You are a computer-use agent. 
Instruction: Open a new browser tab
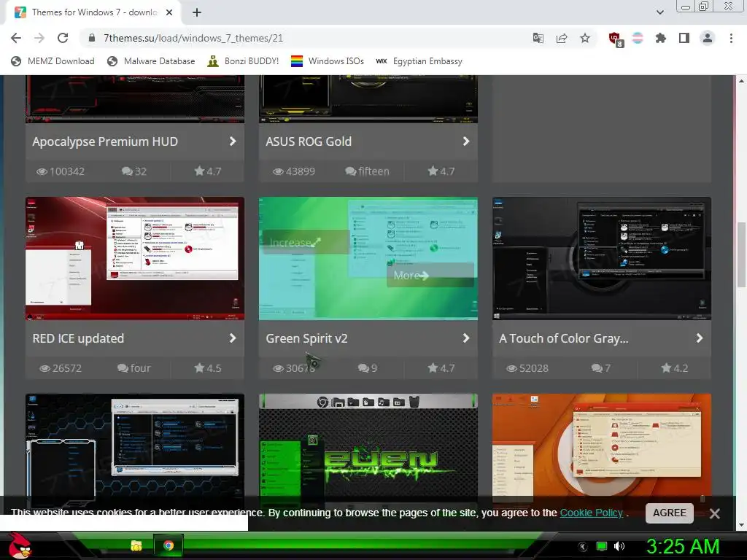197,12
